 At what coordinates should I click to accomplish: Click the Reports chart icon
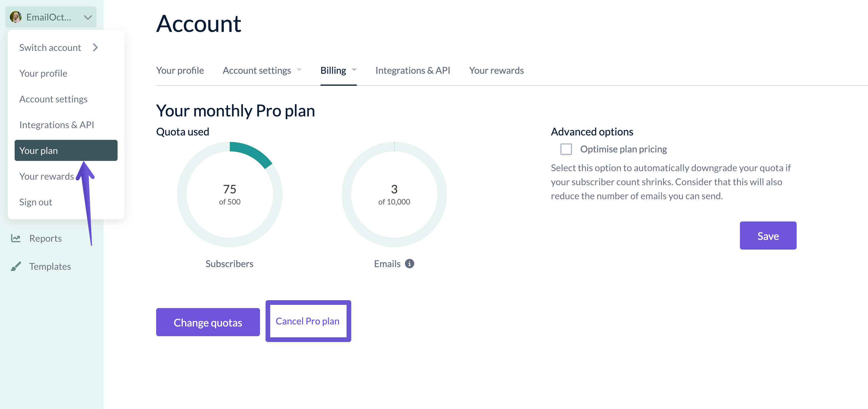(15, 238)
